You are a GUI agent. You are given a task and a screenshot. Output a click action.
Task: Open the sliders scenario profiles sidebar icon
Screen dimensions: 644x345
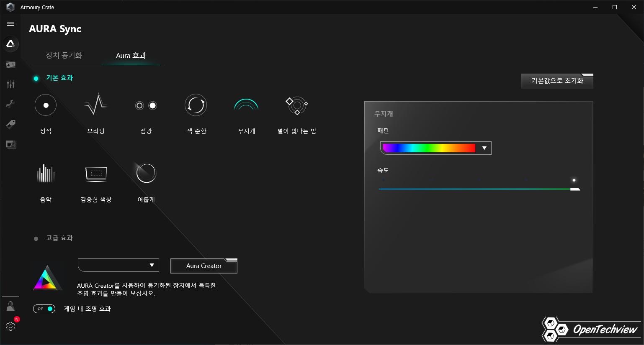10,84
